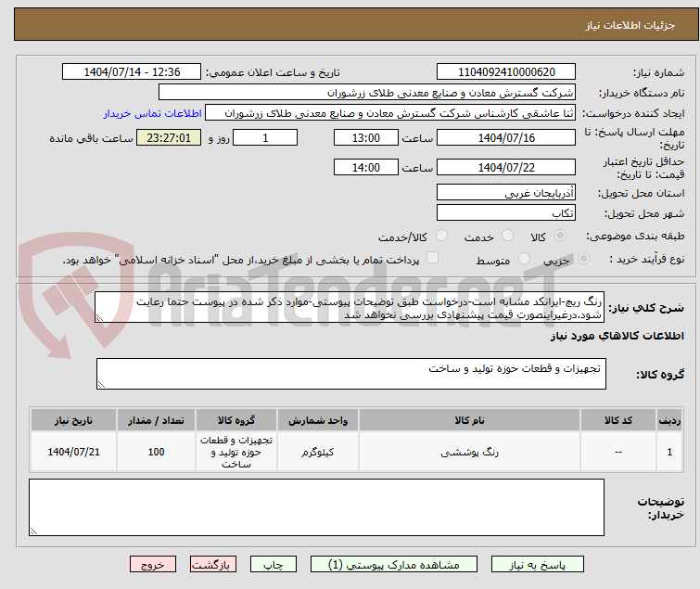Click the need date cell 1404/07/21
Image resolution: width=700 pixels, height=589 pixels.
(x=73, y=452)
